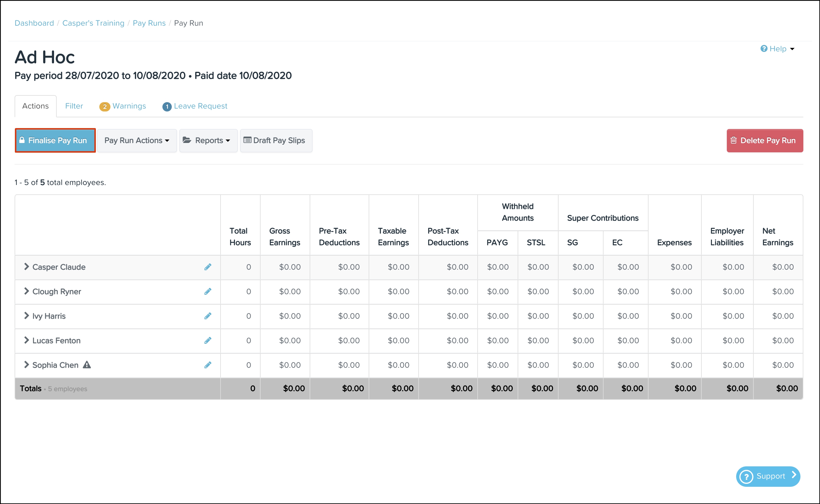Click warning triangle beside Sophia Chen

87,365
